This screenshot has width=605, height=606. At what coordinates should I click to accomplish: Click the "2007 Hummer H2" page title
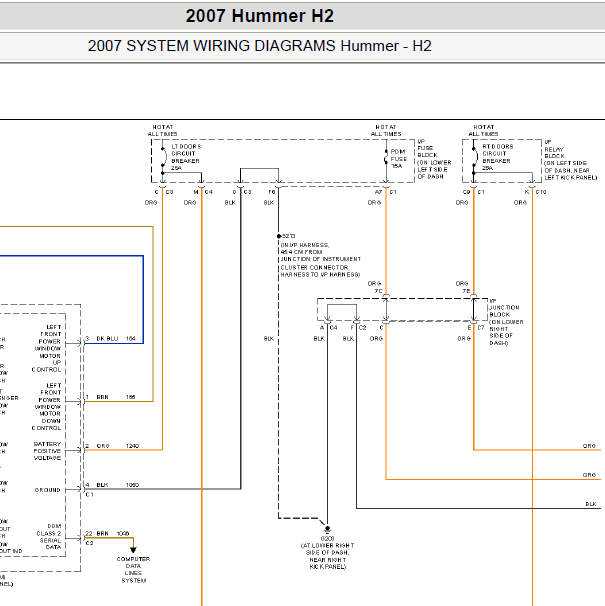click(x=259, y=16)
